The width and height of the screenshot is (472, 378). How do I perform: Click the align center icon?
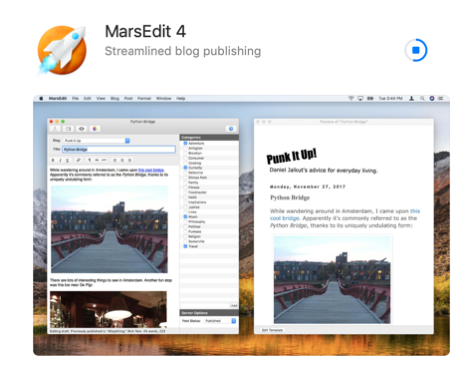click(x=122, y=160)
